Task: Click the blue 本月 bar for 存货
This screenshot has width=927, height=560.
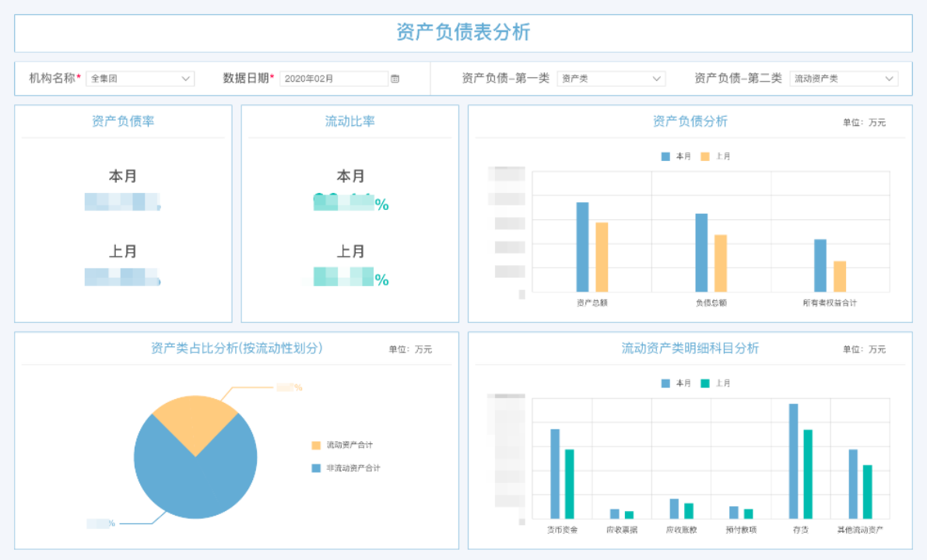Action: coord(793,460)
